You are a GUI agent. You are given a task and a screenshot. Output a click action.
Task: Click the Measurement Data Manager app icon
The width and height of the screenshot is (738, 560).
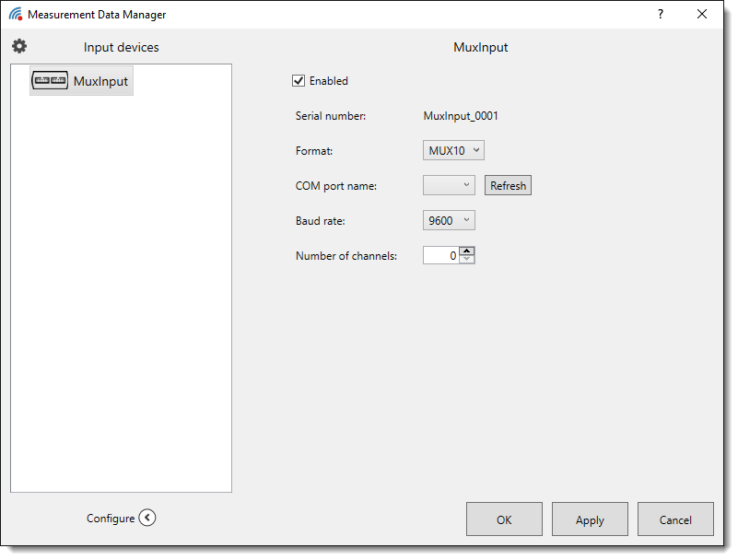click(x=16, y=15)
